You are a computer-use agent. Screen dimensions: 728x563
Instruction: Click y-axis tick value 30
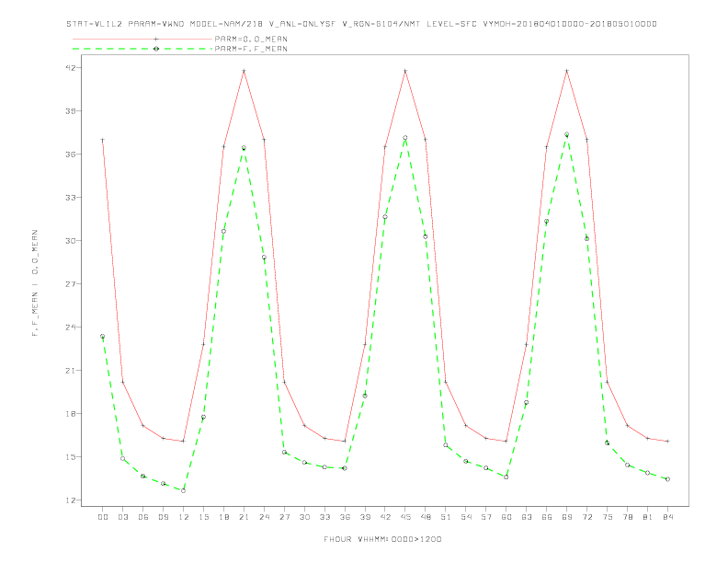coord(71,241)
